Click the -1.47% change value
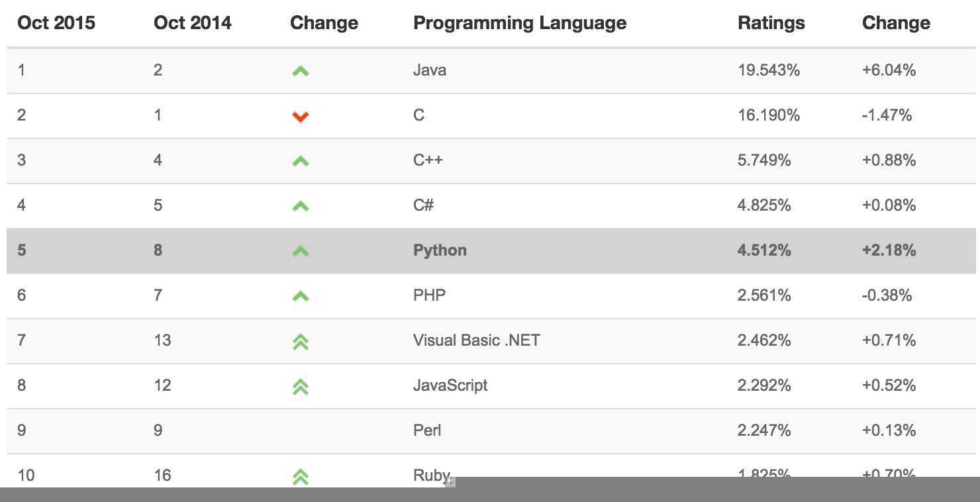The image size is (980, 502). [887, 115]
